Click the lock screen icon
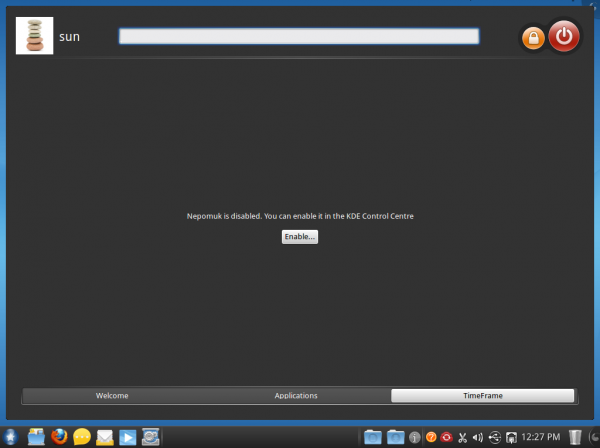 click(x=533, y=38)
